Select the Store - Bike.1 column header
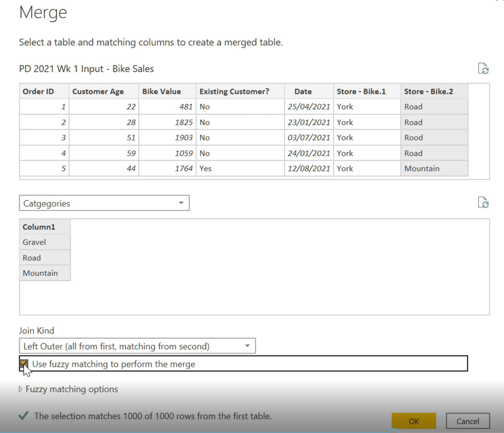The height and width of the screenshot is (433, 504). (x=367, y=91)
